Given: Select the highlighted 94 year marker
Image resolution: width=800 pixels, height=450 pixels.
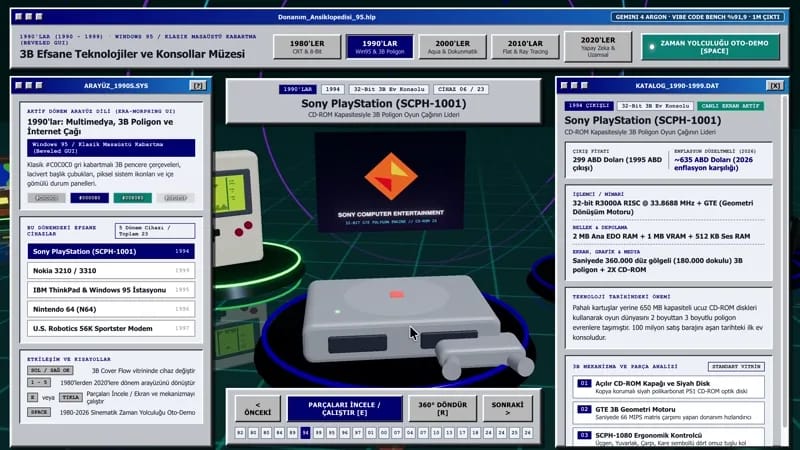Looking at the screenshot, I should [x=305, y=433].
